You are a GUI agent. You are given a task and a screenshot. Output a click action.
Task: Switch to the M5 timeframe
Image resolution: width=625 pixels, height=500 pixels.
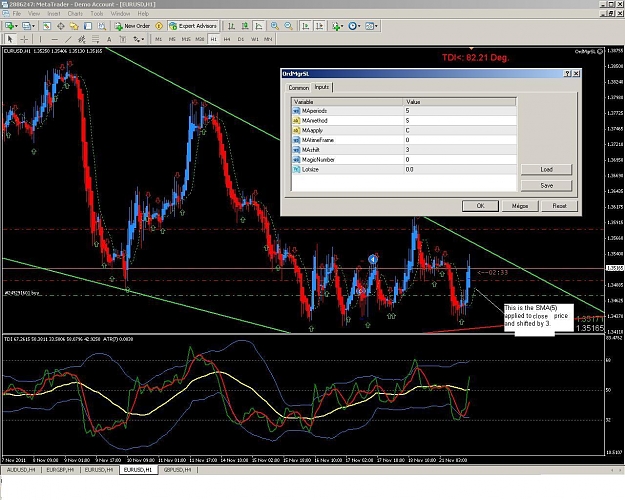tap(172, 39)
